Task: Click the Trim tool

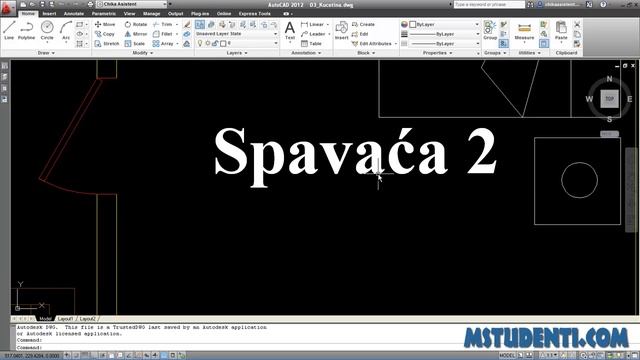Action: [163, 24]
